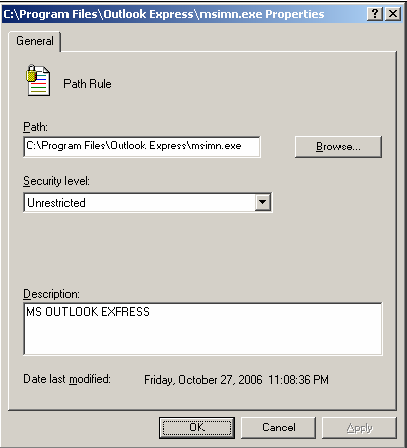Place cursor in MS OUTLOOK EXPRESS text
Screen dimensions: 407x448
tap(88, 312)
